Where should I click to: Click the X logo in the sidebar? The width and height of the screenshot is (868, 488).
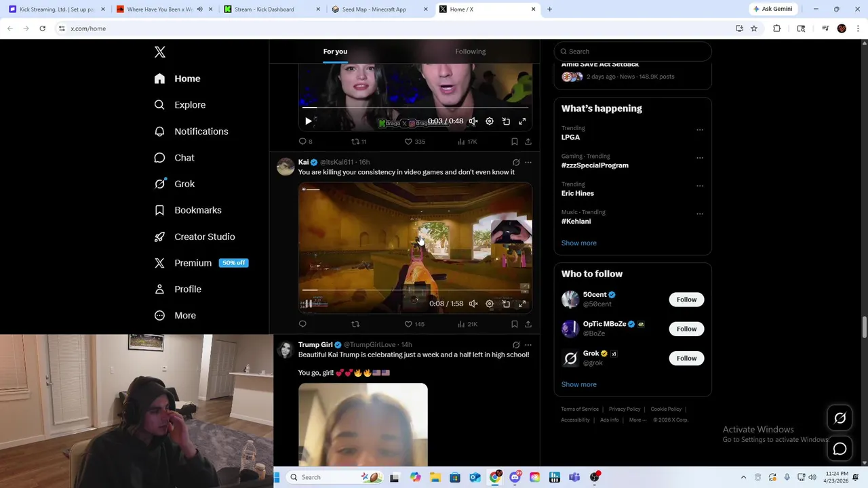tap(160, 52)
